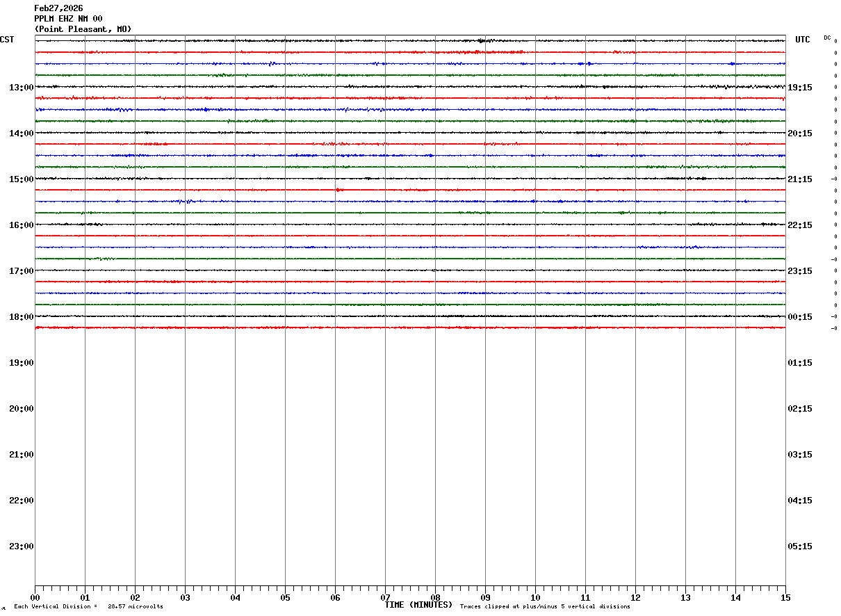Click the (Point Pleasant, MO) location label
Screen dimensions: 841x616
click(83, 29)
